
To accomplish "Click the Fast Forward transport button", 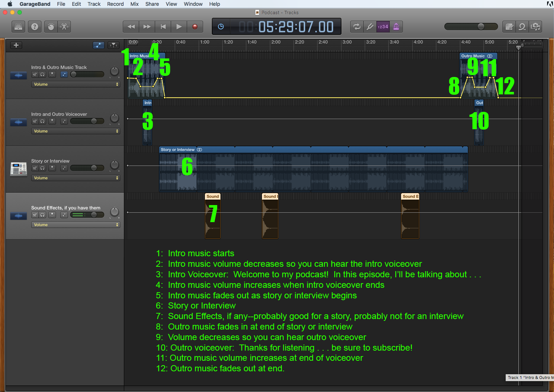I will (147, 26).
